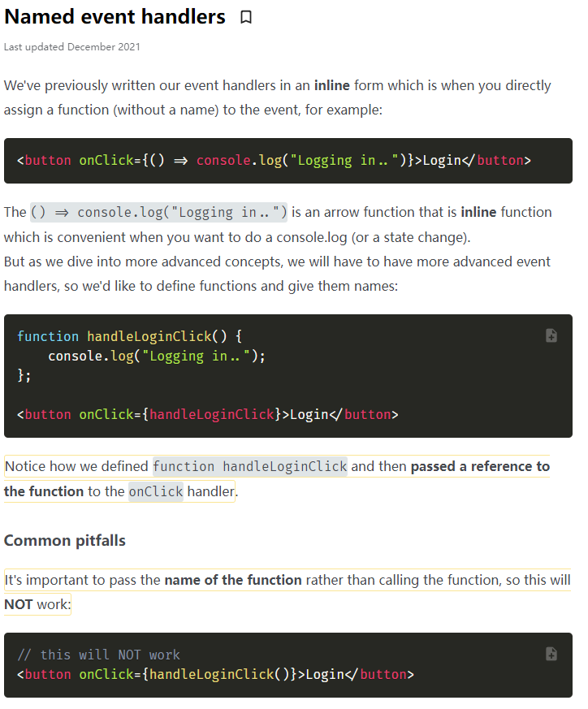Click the bold 'name of the function' phrase
The image size is (588, 709).
point(233,580)
